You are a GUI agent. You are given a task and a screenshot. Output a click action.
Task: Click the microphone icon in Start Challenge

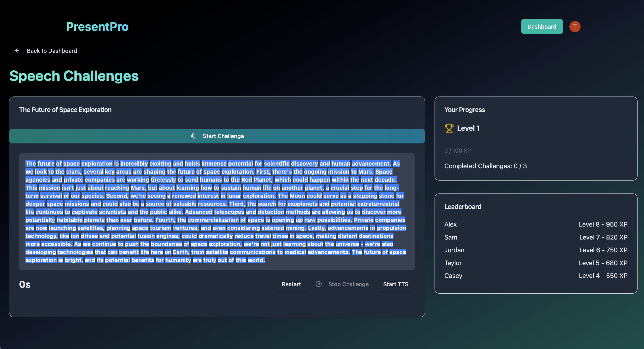click(x=193, y=136)
